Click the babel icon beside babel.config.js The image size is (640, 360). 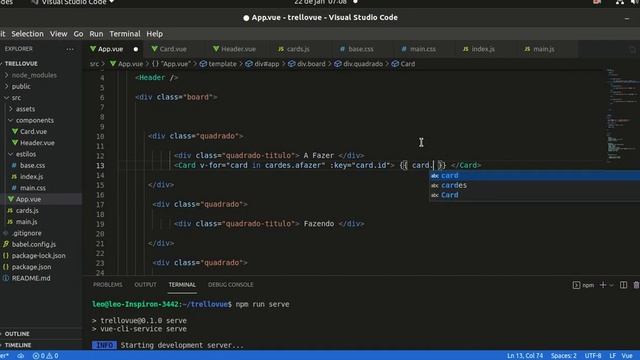pyautogui.click(x=6, y=244)
